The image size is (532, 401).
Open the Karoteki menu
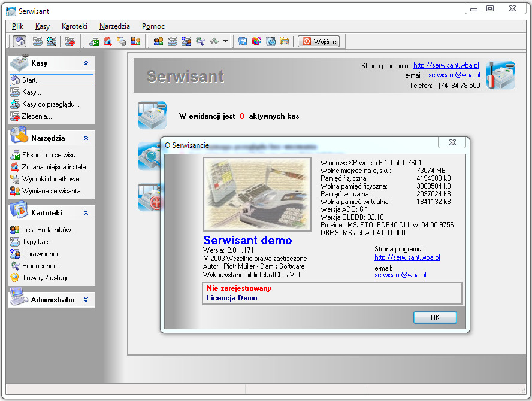click(74, 26)
